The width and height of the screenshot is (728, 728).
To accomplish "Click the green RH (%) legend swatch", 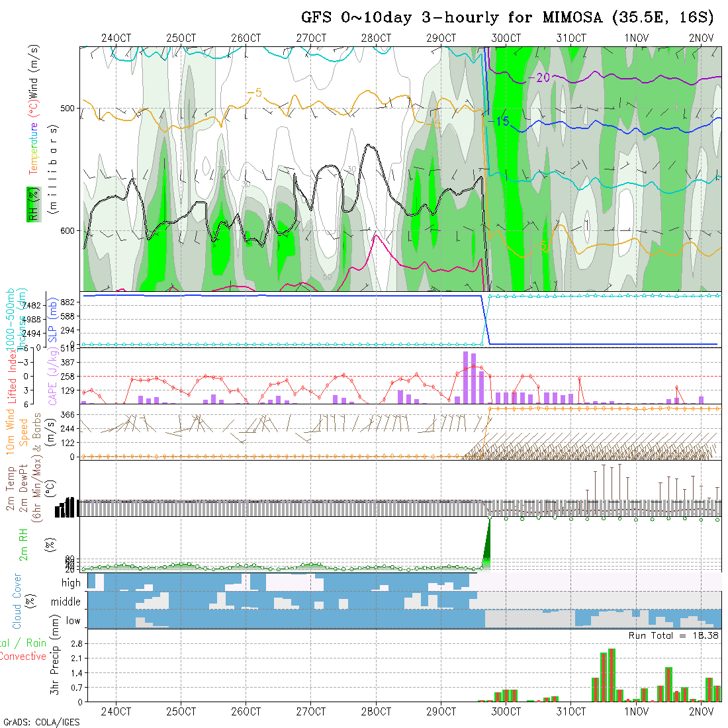I will (31, 204).
